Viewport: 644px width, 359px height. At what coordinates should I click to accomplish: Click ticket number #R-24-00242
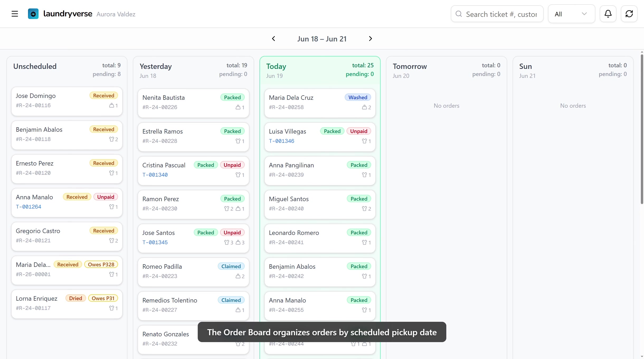click(x=286, y=276)
